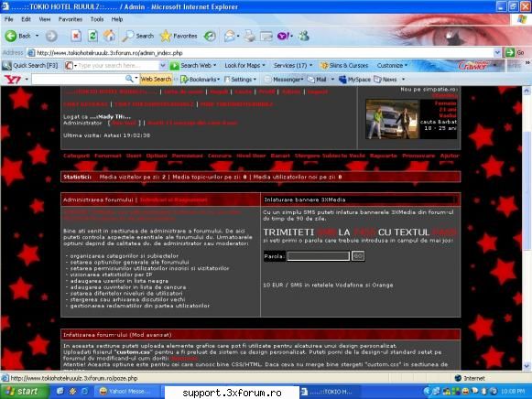Expand the address bar dropdown arrow
Image resolution: width=532 pixels, height=399 pixels.
pyautogui.click(x=497, y=52)
